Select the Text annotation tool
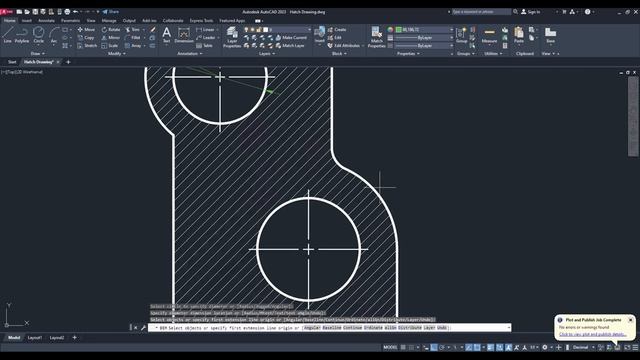The width and height of the screenshot is (640, 360). 167,35
